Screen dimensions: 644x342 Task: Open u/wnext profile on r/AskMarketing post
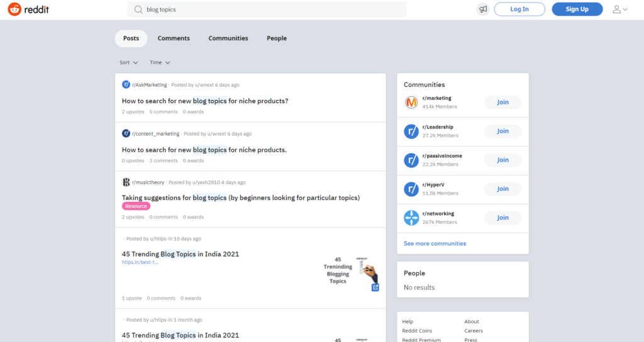(204, 85)
